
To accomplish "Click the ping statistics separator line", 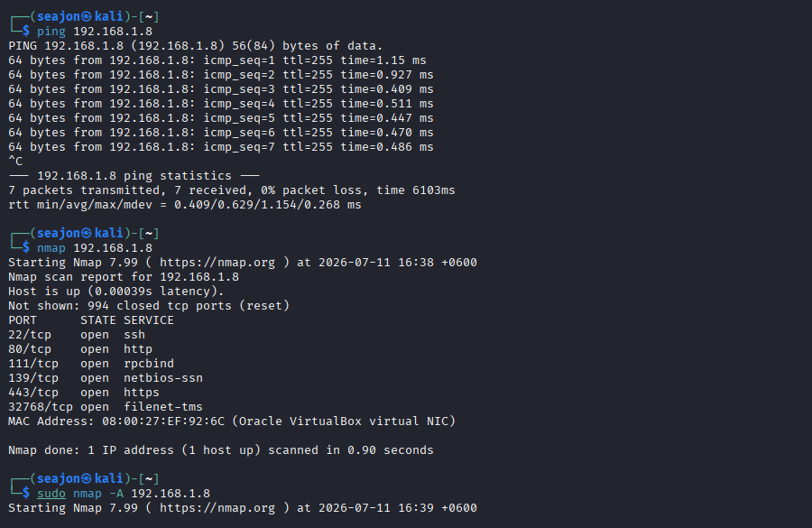I will click(x=134, y=176).
